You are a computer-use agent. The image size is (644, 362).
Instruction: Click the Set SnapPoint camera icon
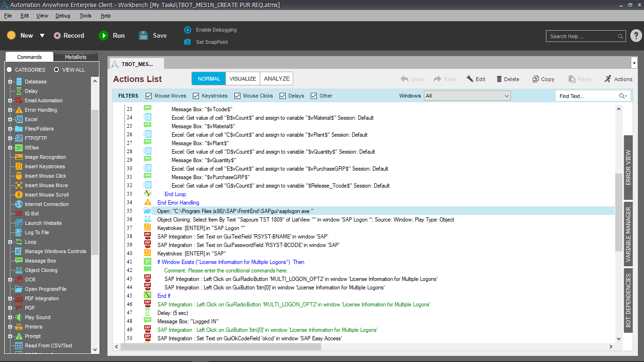click(188, 42)
